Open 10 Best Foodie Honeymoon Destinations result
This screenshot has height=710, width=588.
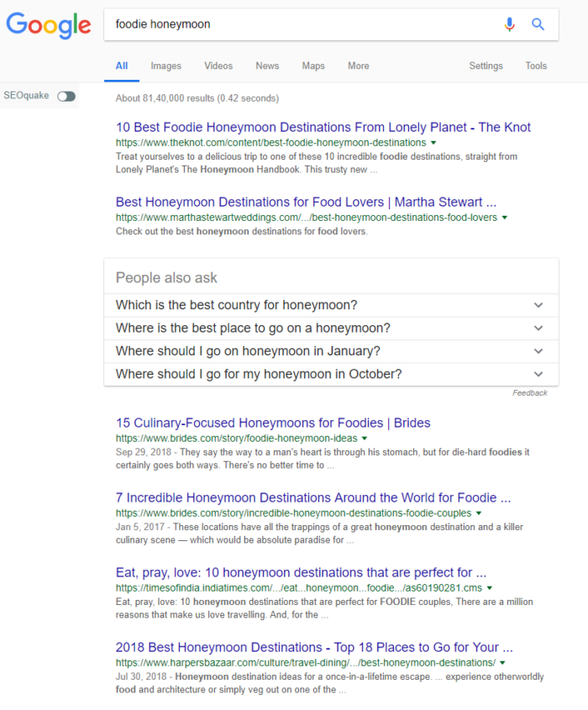[x=323, y=127]
